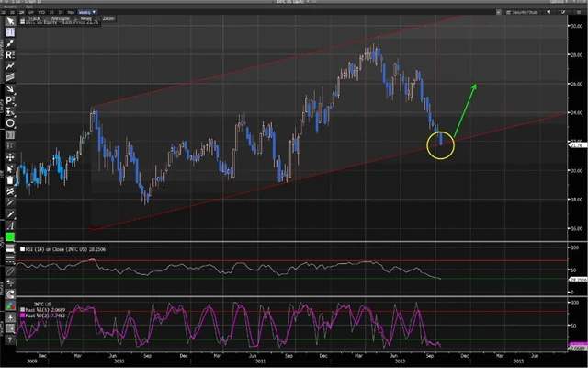Open the Weekly periodicity dropdown
This screenshot has width=588, height=368.
(x=85, y=12)
